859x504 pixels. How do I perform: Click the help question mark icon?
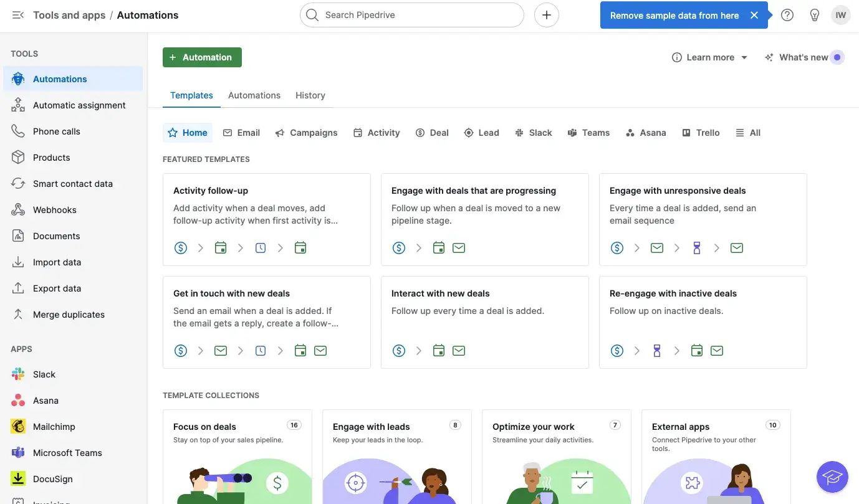(787, 14)
